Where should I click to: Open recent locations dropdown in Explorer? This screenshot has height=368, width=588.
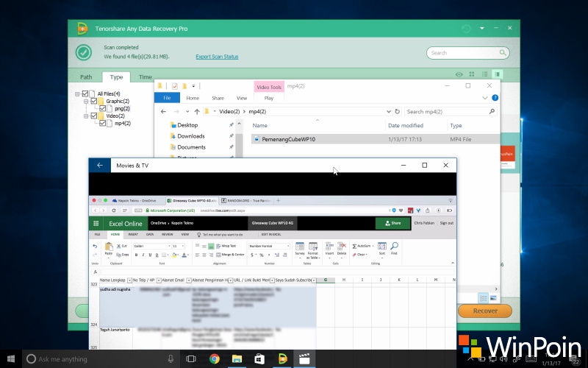pos(187,112)
